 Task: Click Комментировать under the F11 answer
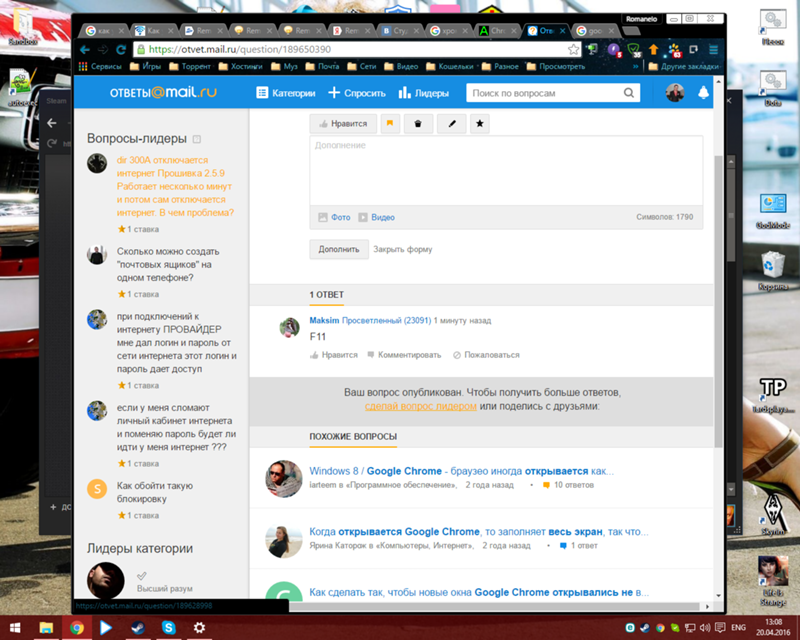click(x=404, y=355)
